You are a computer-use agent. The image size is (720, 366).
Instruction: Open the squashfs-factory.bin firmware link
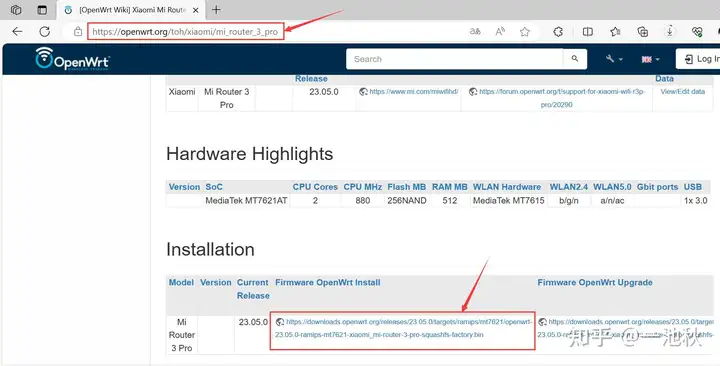click(403, 328)
